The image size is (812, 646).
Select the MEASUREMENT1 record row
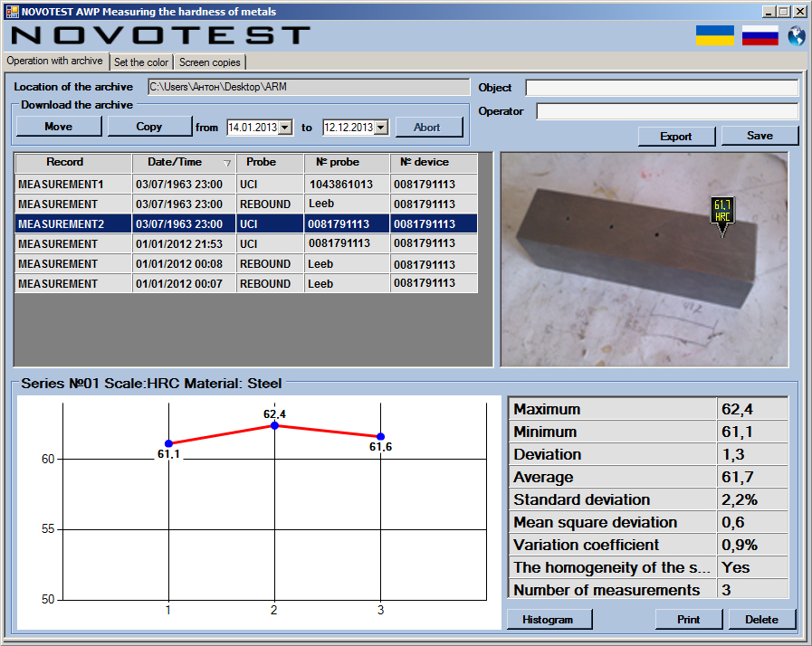pyautogui.click(x=72, y=185)
